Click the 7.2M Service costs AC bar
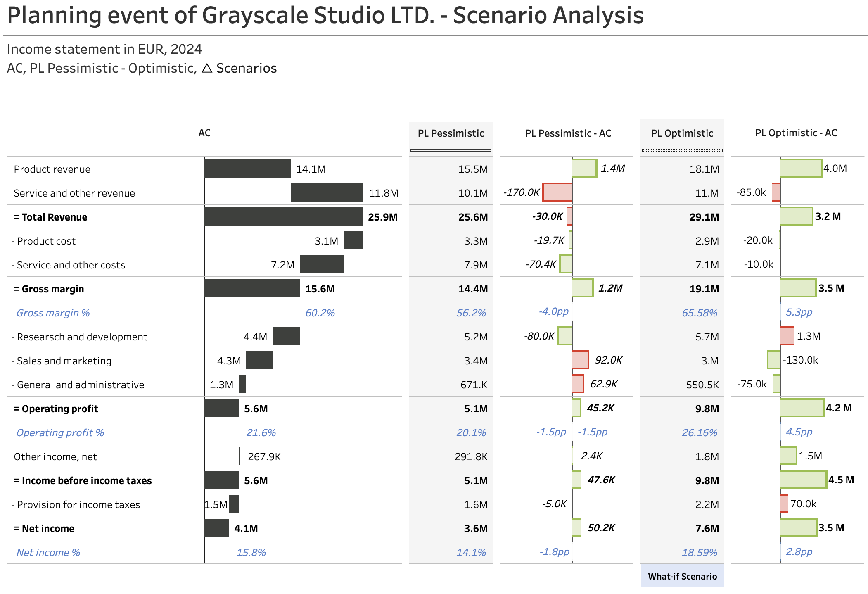 pyautogui.click(x=322, y=264)
